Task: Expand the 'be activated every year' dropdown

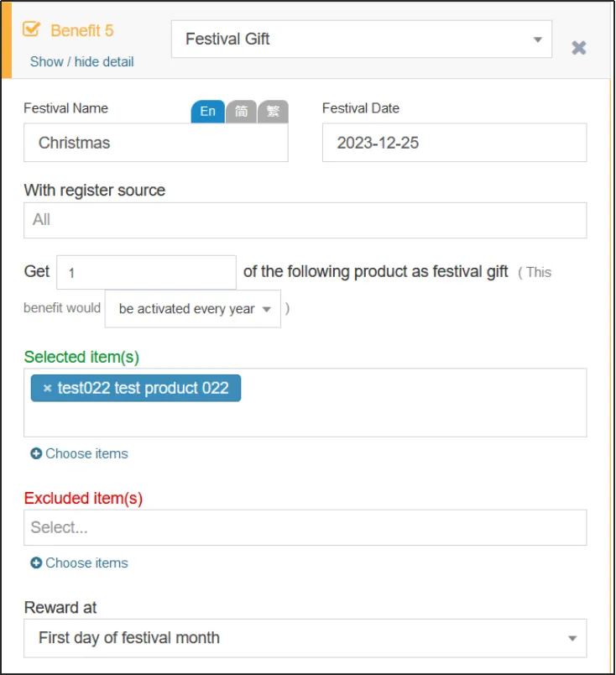Action: 192,309
